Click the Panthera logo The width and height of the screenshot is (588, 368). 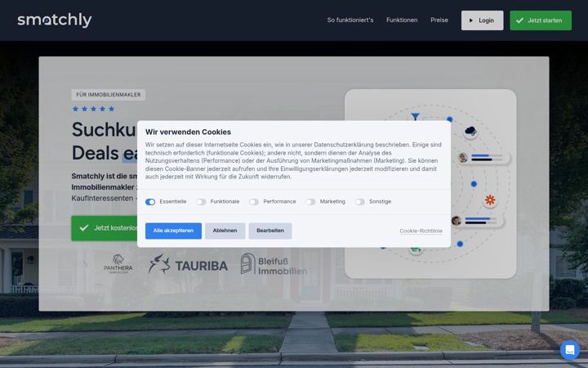point(118,264)
